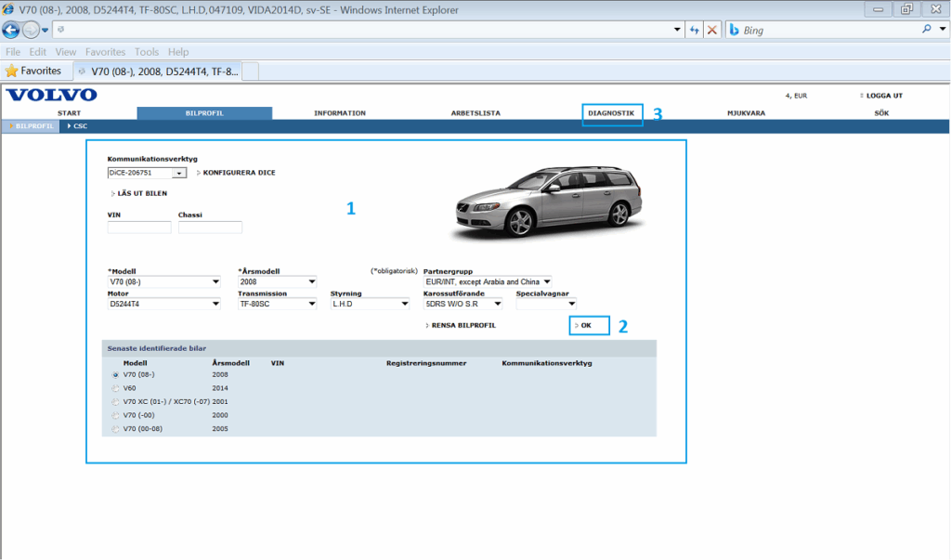Switch to the DIAGNOSTIK tab

point(611,113)
